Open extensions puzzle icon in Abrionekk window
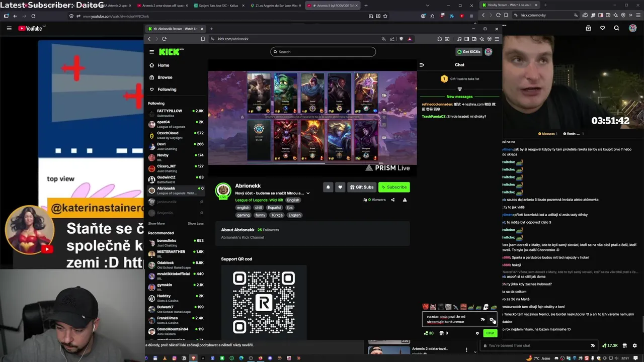This screenshot has height=362, width=644. coord(440,39)
